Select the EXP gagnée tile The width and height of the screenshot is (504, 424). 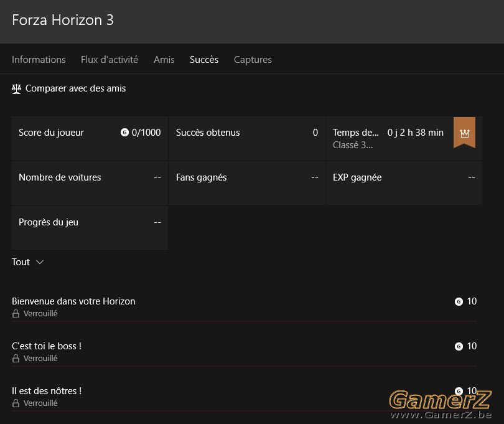coord(404,184)
